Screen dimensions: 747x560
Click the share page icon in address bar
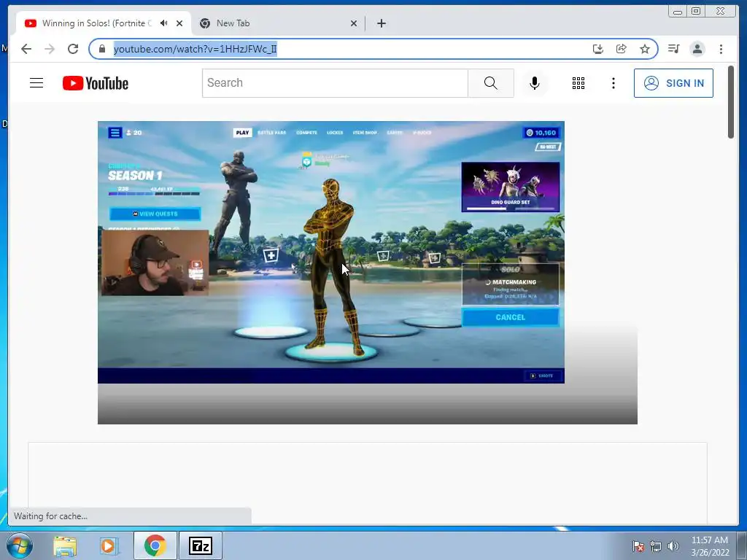pyautogui.click(x=622, y=49)
